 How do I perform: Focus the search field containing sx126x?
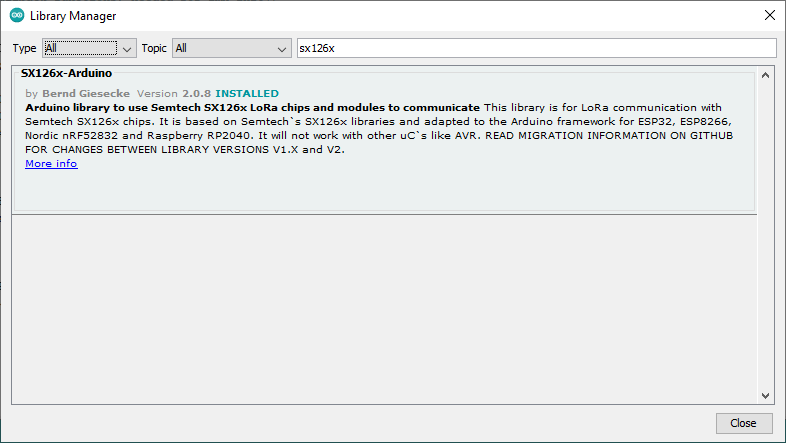pos(535,48)
